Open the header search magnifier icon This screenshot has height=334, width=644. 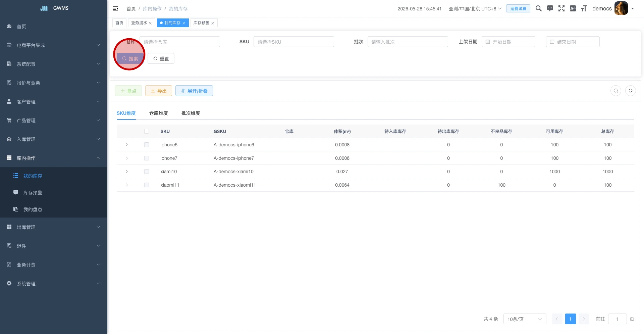pyautogui.click(x=539, y=8)
